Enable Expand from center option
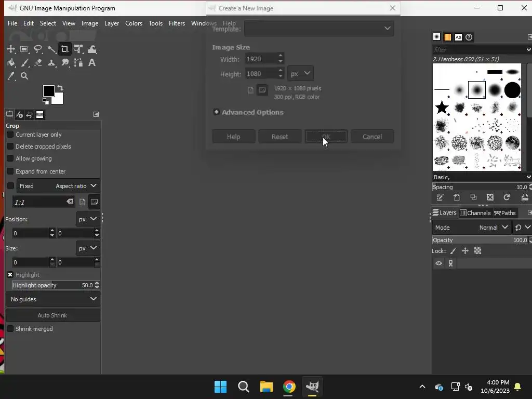Viewport: 532px width, 399px height. click(x=10, y=171)
